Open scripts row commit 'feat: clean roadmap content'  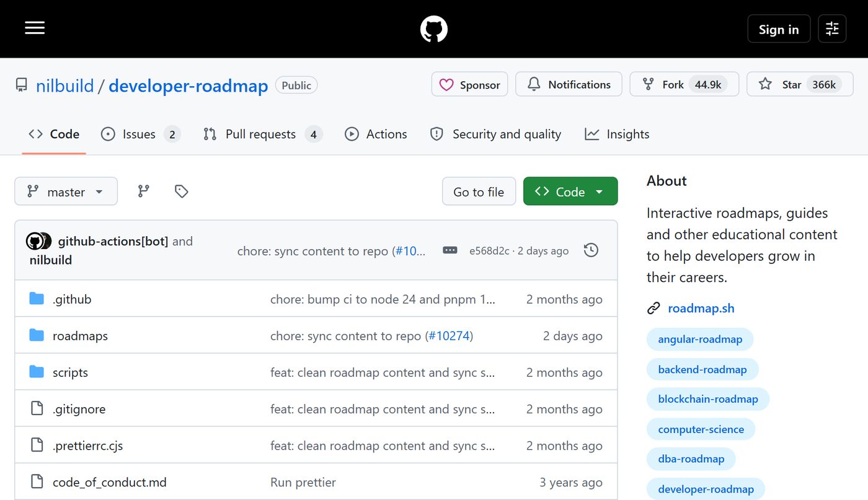[383, 372]
